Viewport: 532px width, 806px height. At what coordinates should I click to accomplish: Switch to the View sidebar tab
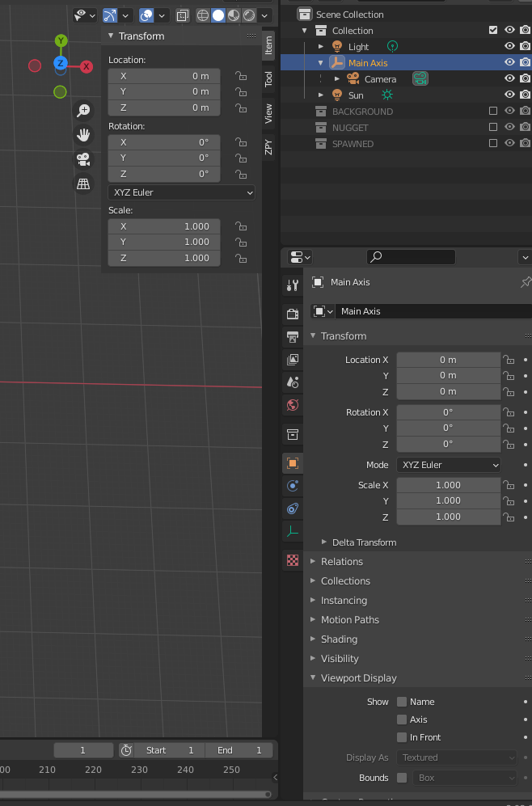pyautogui.click(x=268, y=114)
